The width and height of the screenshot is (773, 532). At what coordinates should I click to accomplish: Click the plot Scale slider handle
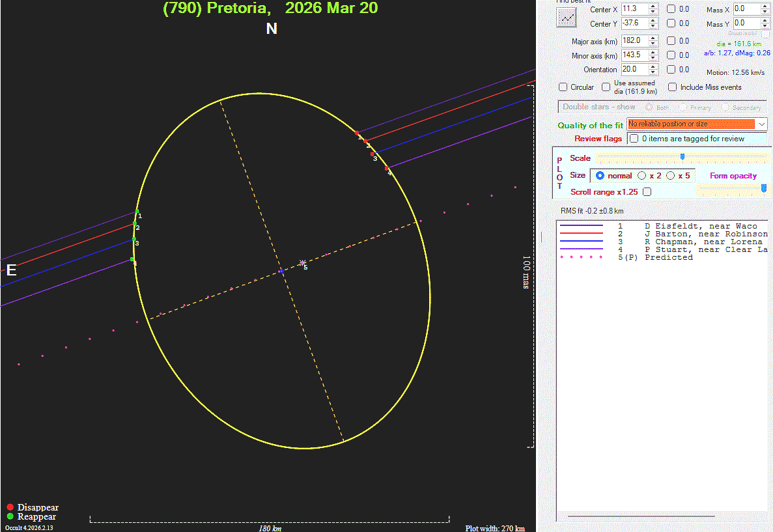(x=682, y=157)
